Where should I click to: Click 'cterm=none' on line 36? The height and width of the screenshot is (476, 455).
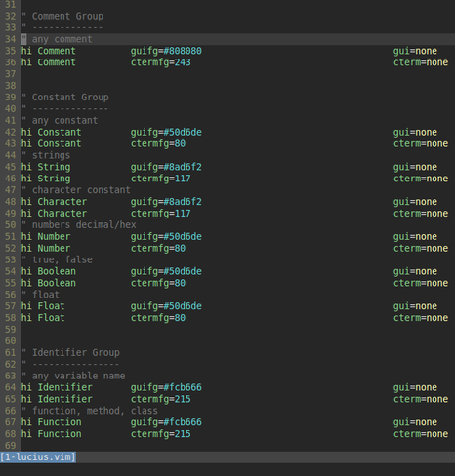(x=421, y=62)
